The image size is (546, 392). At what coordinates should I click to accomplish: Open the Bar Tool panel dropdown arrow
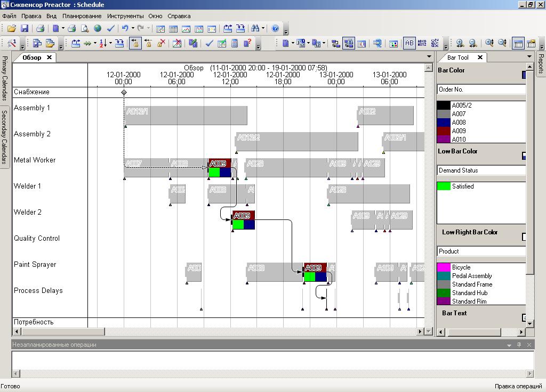(x=529, y=56)
